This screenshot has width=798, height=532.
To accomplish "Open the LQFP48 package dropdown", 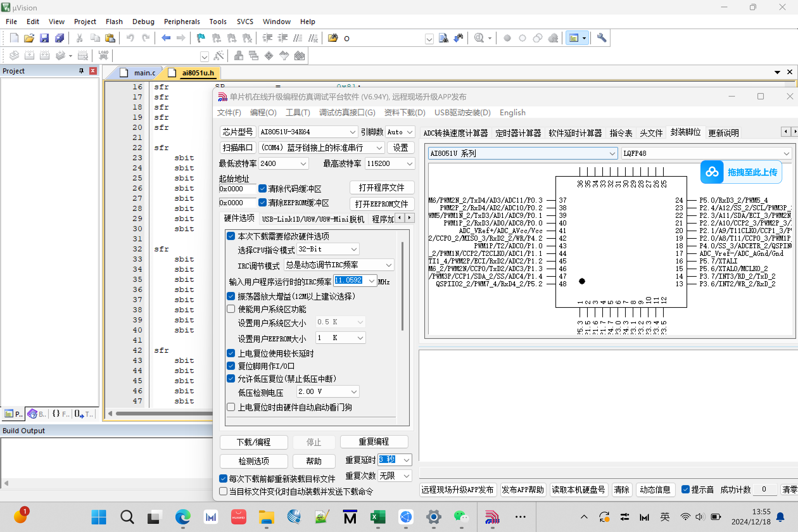I will click(x=706, y=153).
